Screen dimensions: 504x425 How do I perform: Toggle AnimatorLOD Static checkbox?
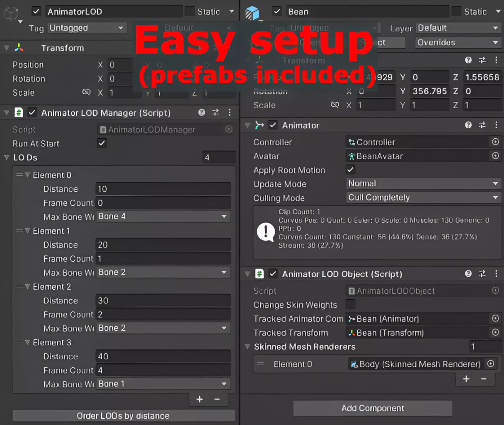pyautogui.click(x=189, y=11)
